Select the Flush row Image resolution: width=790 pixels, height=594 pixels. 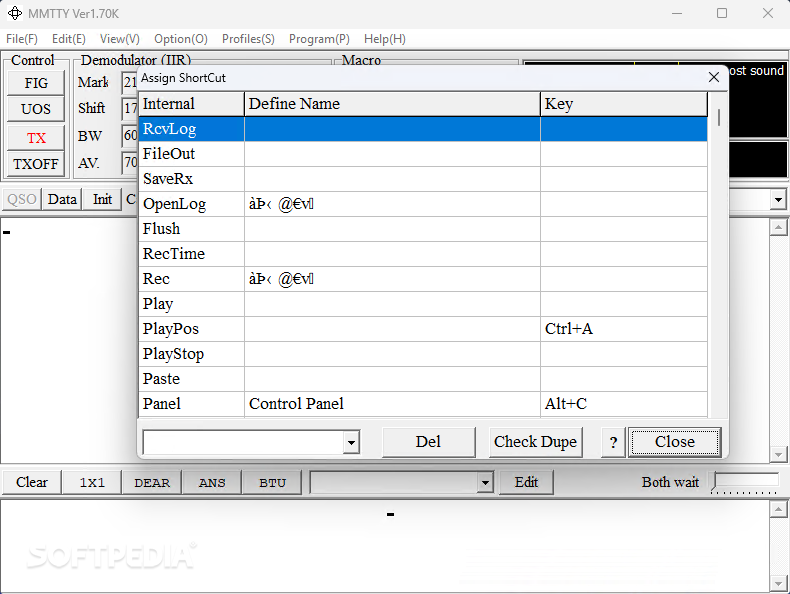point(423,229)
